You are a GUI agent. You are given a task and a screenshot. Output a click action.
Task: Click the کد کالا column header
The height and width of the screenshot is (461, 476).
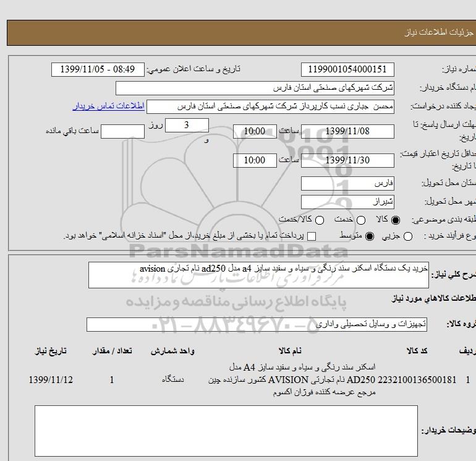pyautogui.click(x=417, y=351)
